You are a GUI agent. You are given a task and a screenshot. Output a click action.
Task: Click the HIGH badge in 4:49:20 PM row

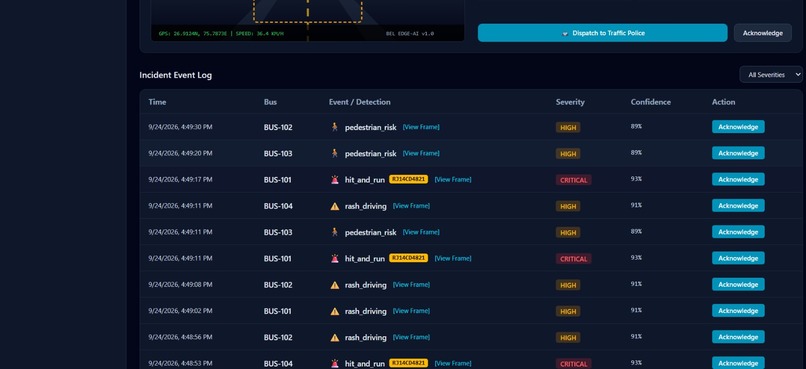point(568,154)
